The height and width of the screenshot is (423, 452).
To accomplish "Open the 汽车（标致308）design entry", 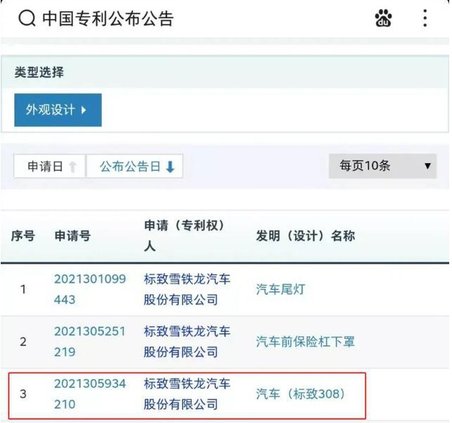I will click(x=300, y=394).
